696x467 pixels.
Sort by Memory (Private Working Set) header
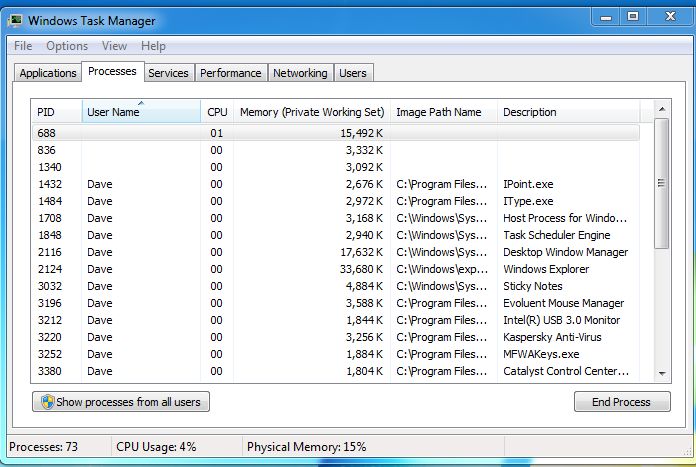click(312, 112)
